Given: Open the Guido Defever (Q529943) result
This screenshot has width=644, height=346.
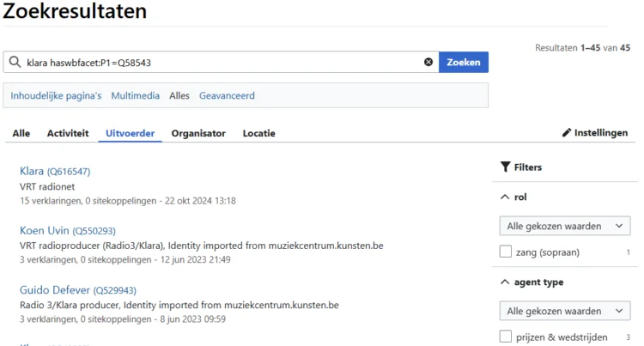Looking at the screenshot, I should 78,290.
